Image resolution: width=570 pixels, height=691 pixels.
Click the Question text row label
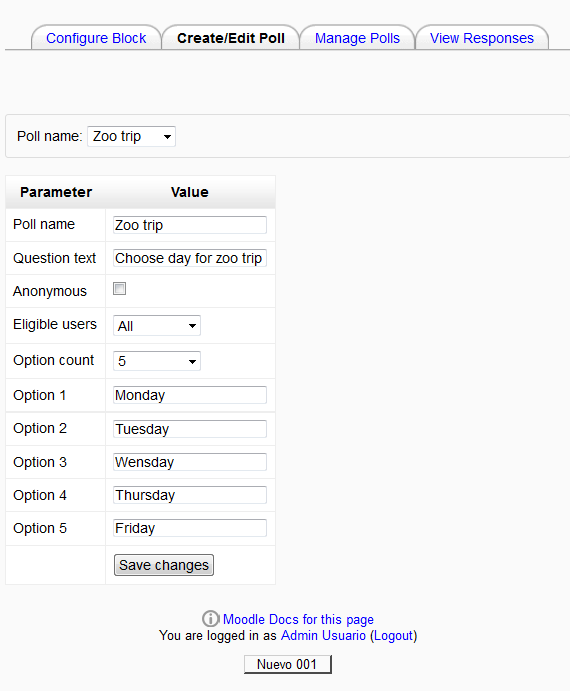pos(54,258)
